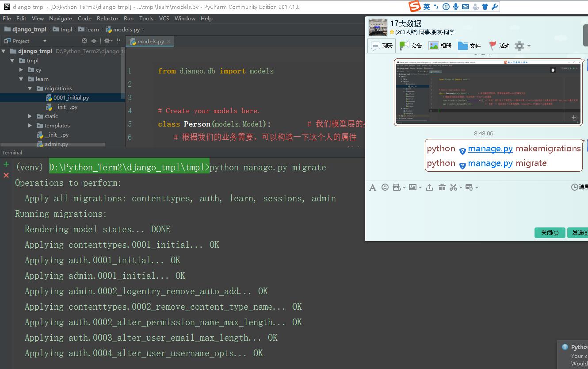Collapse the django_tmpl root folder

[4, 51]
